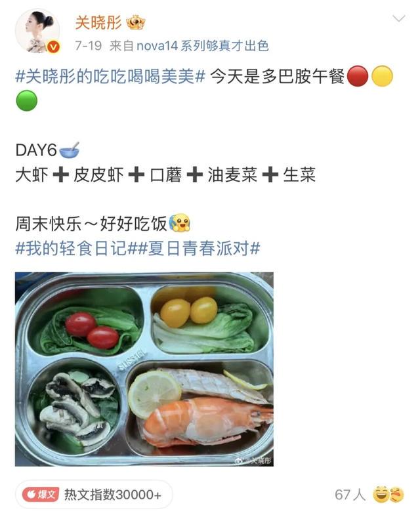420x521 pixels.
Task: Click the green circle emoji
Action: 27,100
